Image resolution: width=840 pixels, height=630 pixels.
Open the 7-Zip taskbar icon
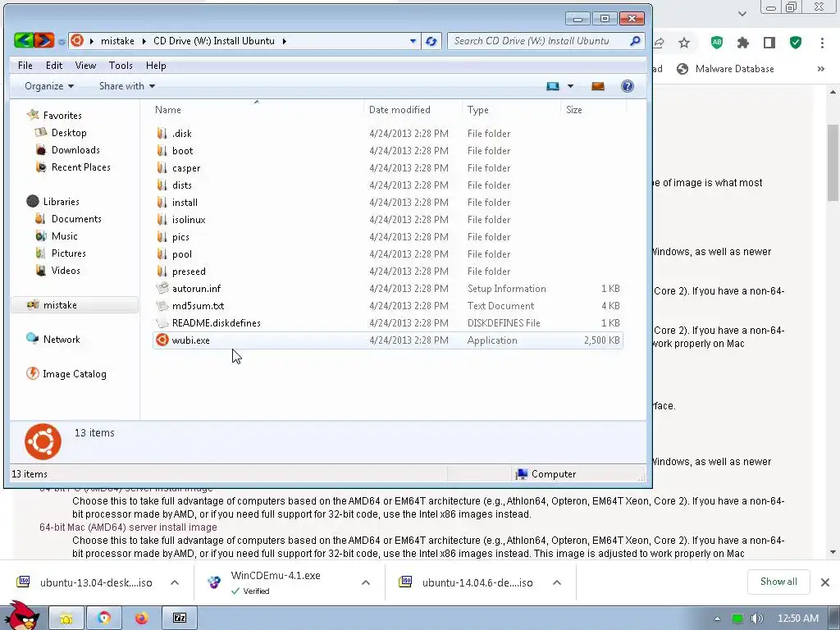click(x=180, y=619)
